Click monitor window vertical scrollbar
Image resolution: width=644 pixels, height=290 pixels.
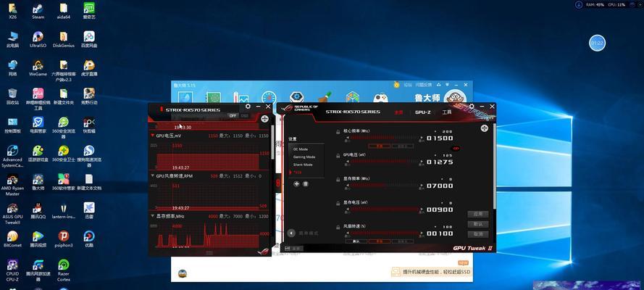pyautogui.click(x=271, y=141)
